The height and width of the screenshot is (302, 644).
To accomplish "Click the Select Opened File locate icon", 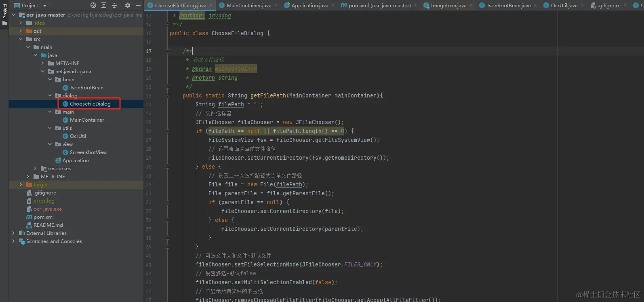I will [93, 5].
